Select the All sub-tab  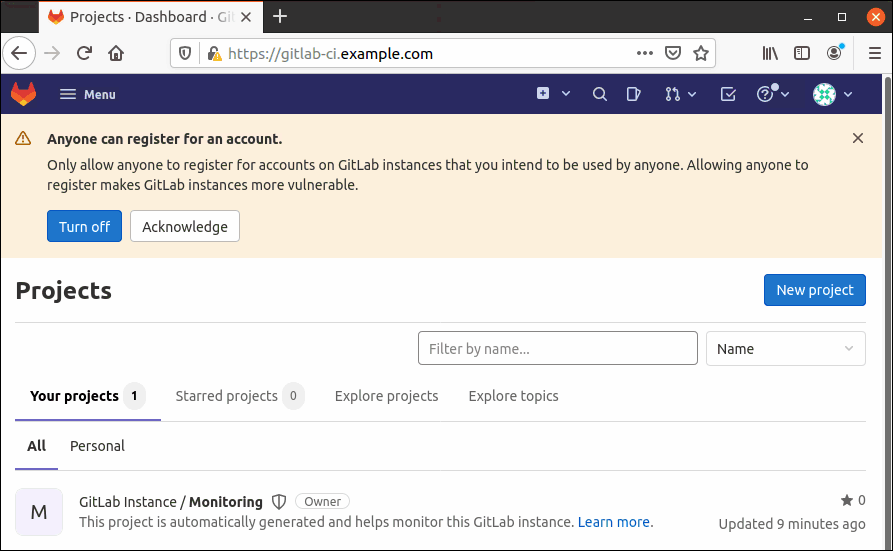coord(36,446)
